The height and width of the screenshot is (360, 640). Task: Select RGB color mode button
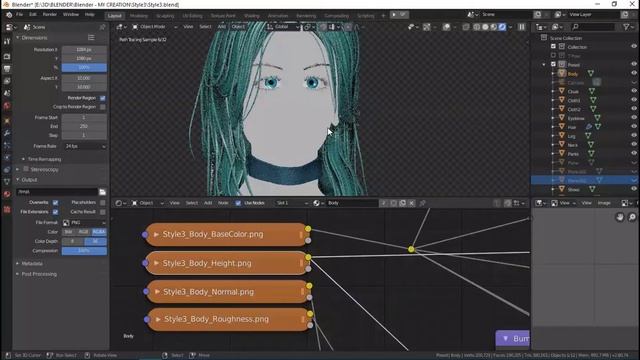pyautogui.click(x=83, y=232)
